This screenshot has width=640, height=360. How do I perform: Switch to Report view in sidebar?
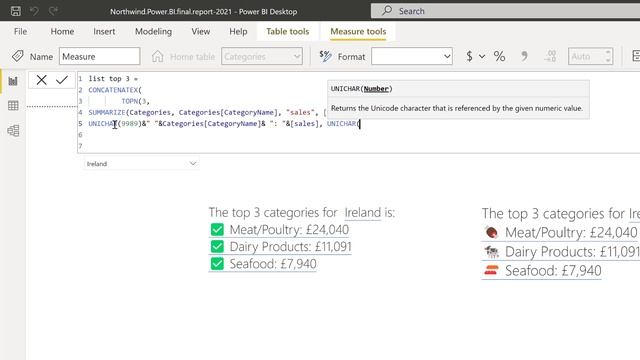[x=13, y=81]
